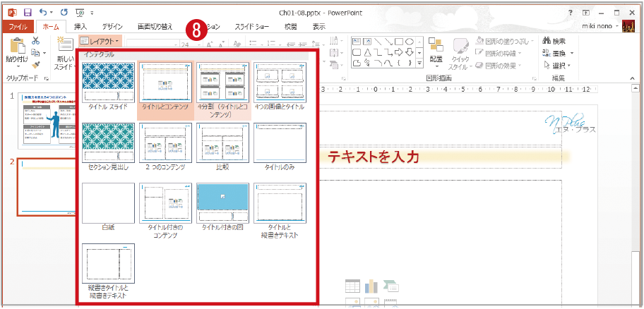Choose the oval shape
644x309 pixels.
click(x=410, y=42)
